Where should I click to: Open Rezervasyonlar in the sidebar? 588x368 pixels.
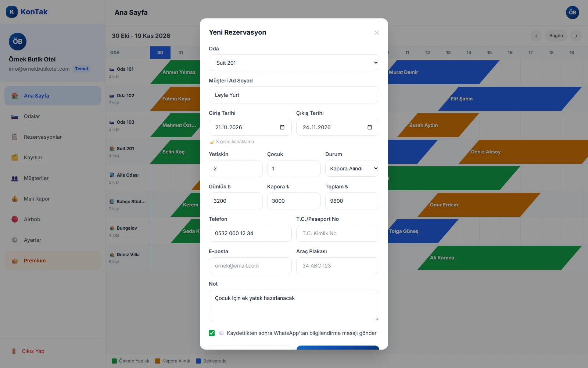click(53, 137)
